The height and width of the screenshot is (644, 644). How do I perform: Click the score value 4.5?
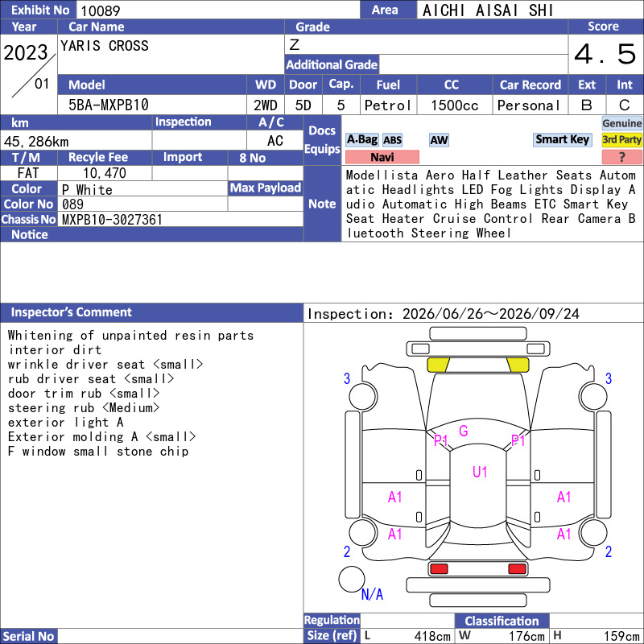[x=605, y=54]
